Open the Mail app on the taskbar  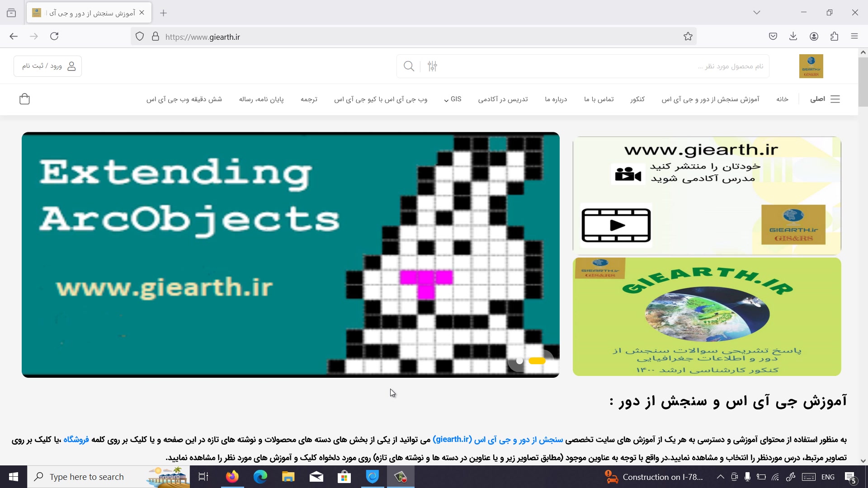(316, 477)
